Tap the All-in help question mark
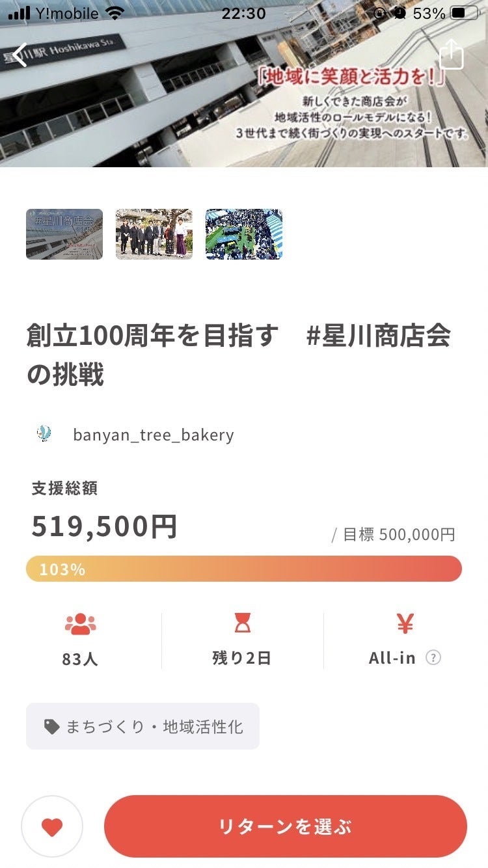The width and height of the screenshot is (488, 868). [433, 657]
